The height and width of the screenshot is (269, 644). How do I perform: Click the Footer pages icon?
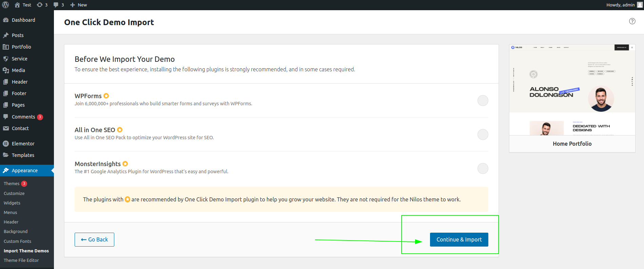point(6,93)
